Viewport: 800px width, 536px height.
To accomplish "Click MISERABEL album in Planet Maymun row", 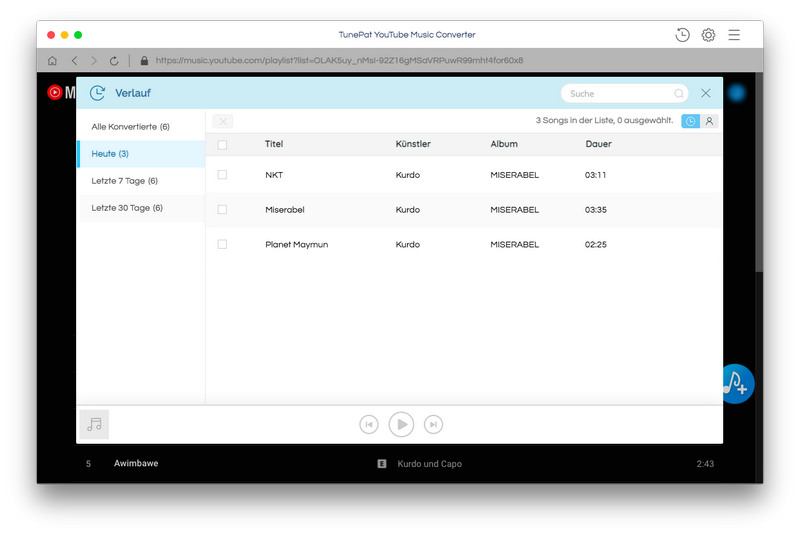I will 514,244.
